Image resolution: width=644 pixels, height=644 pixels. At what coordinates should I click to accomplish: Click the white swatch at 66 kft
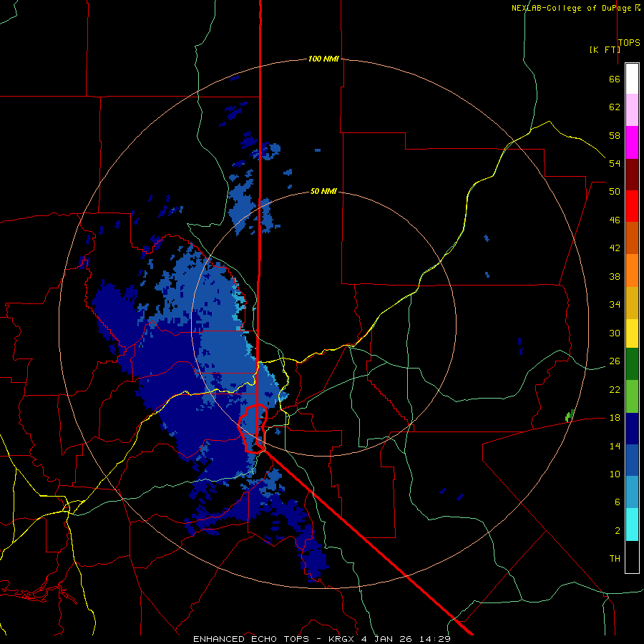pos(632,79)
